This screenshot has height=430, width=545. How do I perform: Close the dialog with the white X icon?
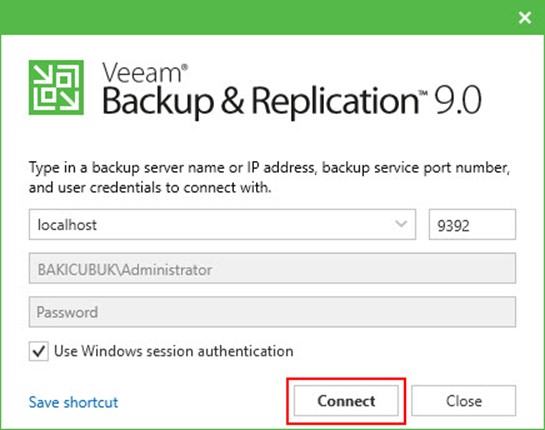(x=524, y=17)
